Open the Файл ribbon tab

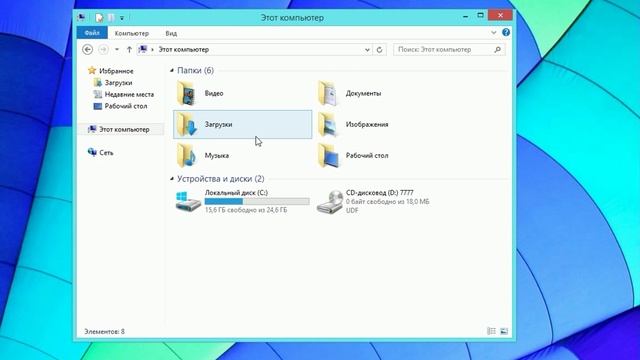click(92, 33)
